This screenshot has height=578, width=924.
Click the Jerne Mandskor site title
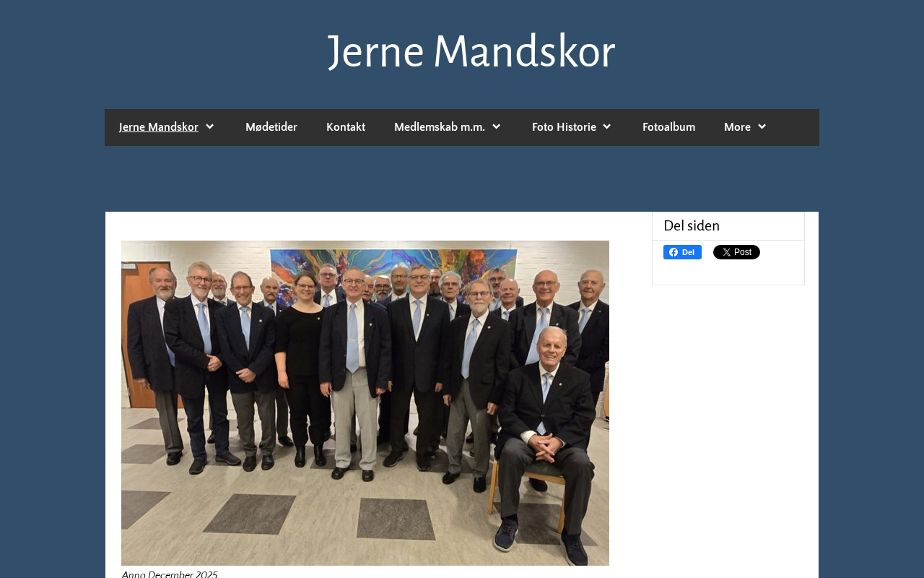471,51
